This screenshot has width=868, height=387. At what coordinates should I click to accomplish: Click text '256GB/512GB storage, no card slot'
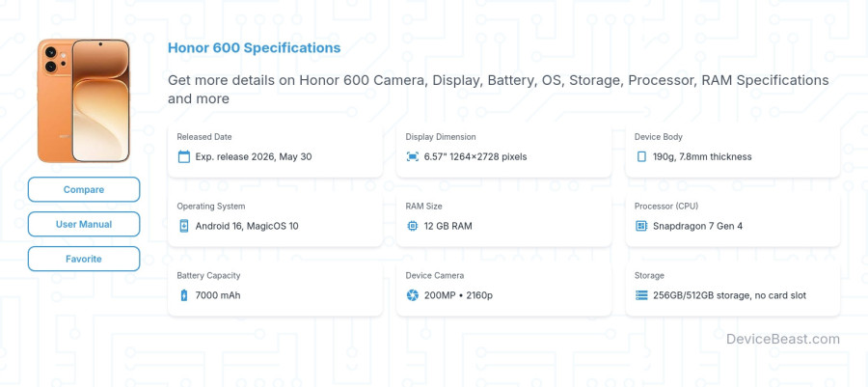coord(730,295)
